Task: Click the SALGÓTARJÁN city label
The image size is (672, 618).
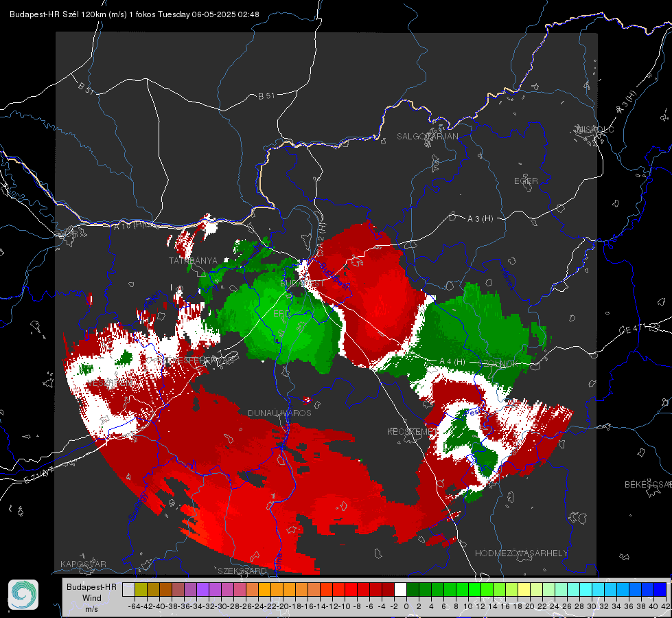Action: [x=427, y=137]
